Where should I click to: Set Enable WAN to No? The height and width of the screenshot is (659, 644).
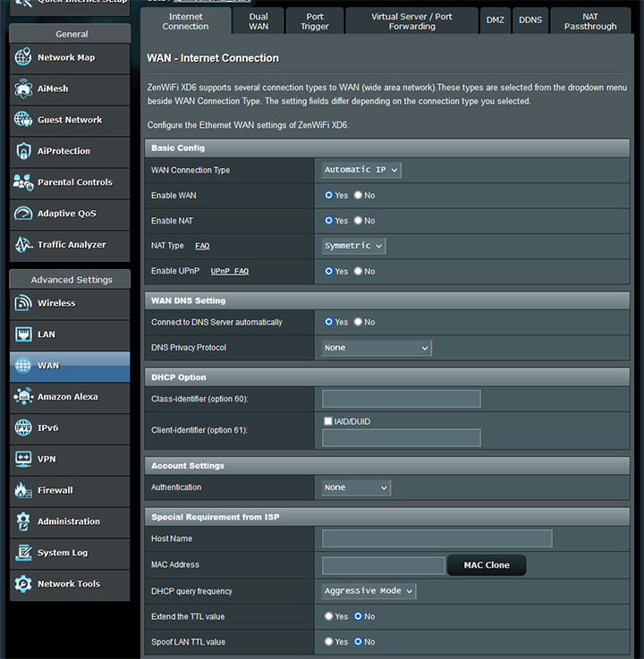(359, 195)
